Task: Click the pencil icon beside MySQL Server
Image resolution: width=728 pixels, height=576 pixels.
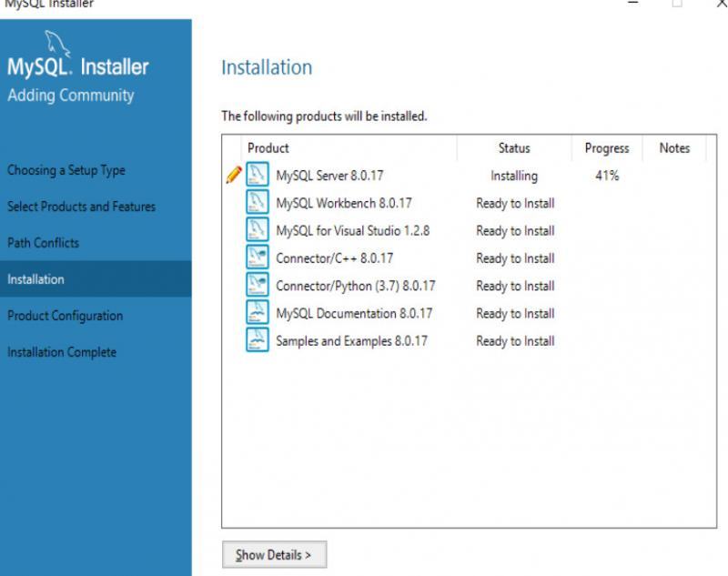Action: [x=234, y=175]
